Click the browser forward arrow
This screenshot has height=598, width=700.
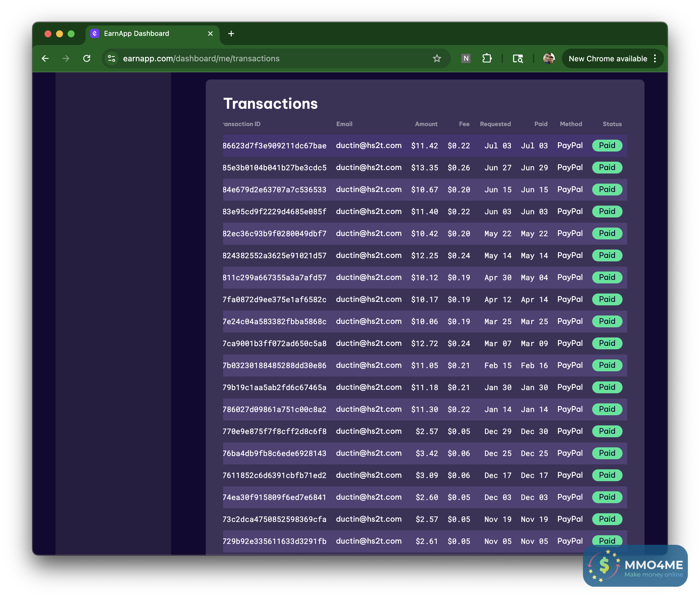(66, 58)
